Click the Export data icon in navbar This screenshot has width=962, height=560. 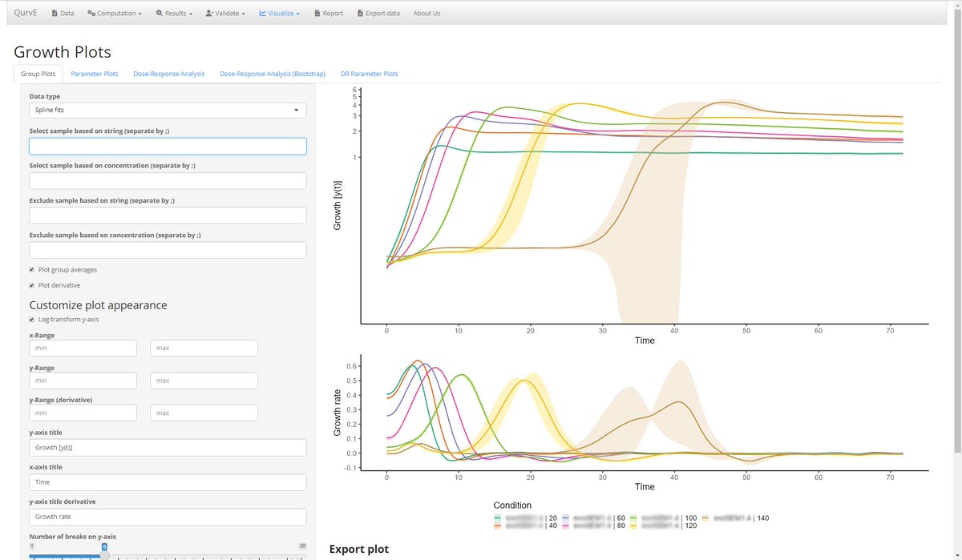tap(360, 14)
